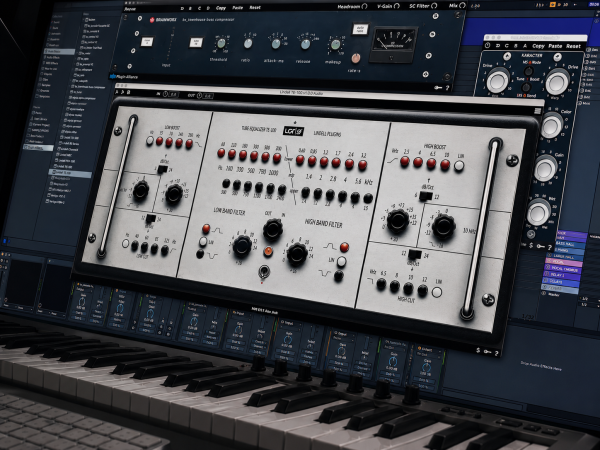Select the LIN white button in High Cut
Viewport: 600px width, 450px height.
[x=437, y=292]
